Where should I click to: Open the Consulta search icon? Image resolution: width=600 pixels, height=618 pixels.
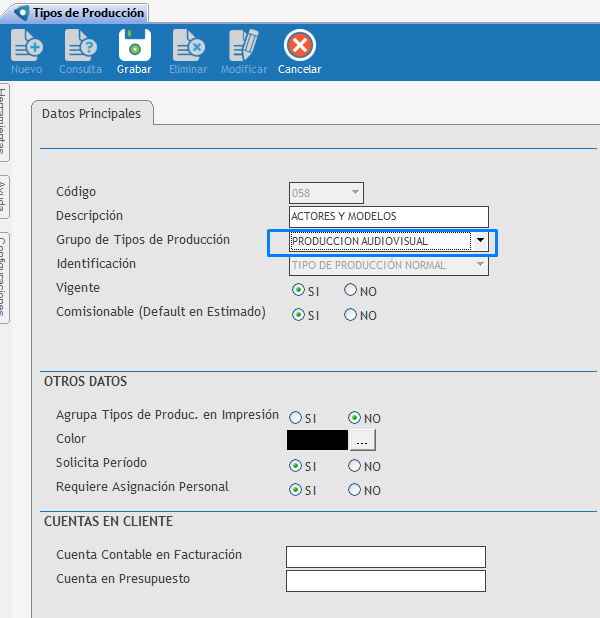pyautogui.click(x=80, y=46)
